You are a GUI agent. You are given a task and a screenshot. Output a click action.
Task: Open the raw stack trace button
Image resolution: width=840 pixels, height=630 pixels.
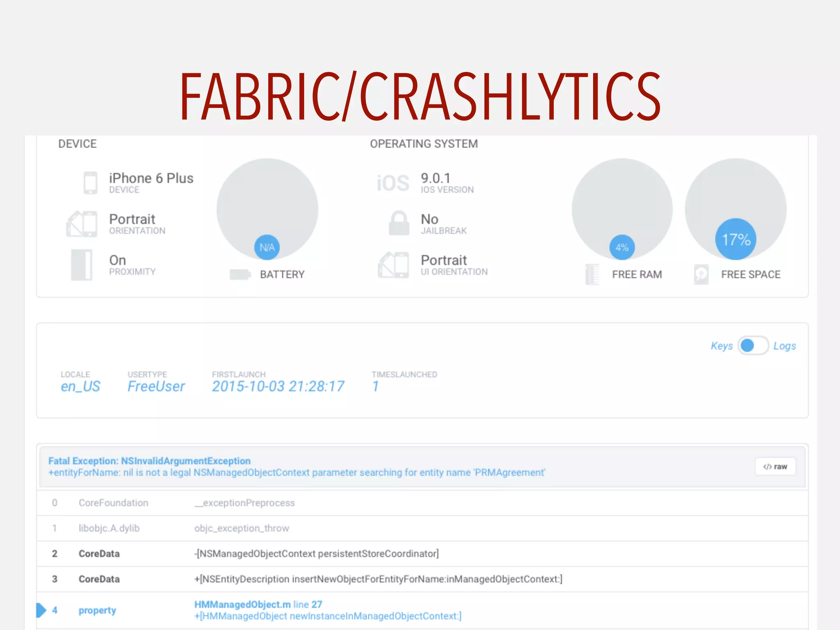(x=775, y=466)
